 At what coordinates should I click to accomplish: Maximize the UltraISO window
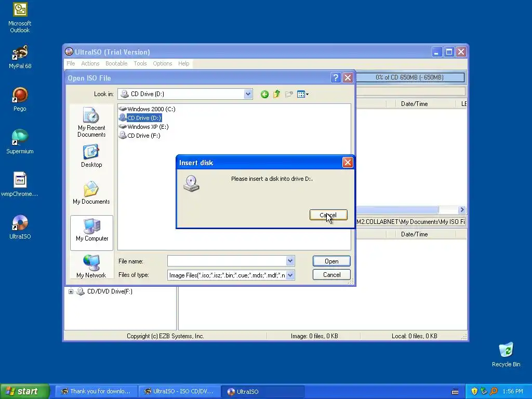(x=449, y=52)
